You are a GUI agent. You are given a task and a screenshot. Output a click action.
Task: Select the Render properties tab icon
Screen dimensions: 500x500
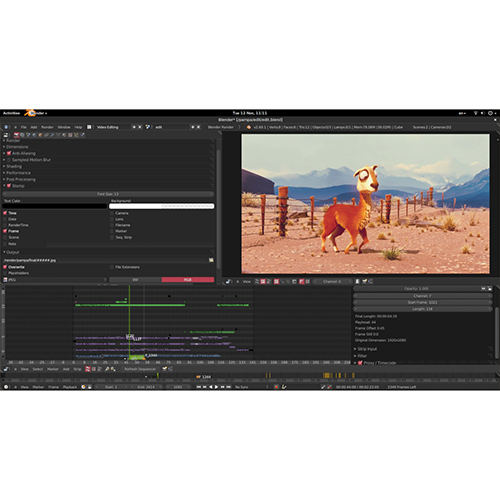click(x=16, y=135)
